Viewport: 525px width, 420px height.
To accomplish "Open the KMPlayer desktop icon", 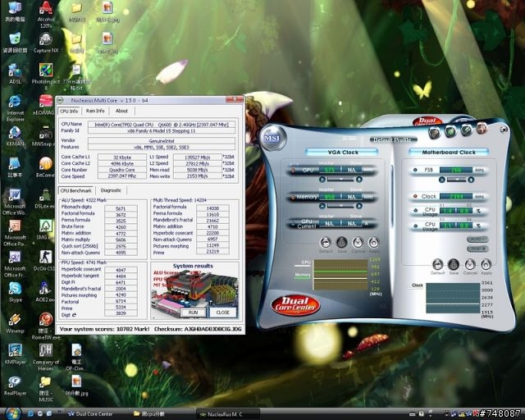I will pos(15,354).
